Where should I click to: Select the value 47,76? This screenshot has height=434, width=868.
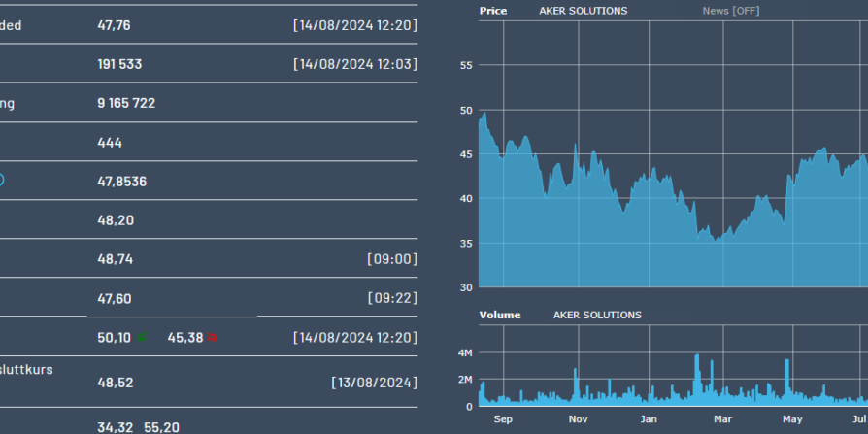[x=114, y=25]
